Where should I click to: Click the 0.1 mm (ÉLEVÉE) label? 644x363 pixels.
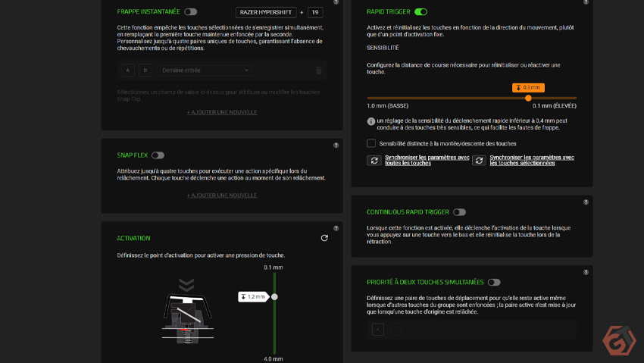click(x=555, y=106)
